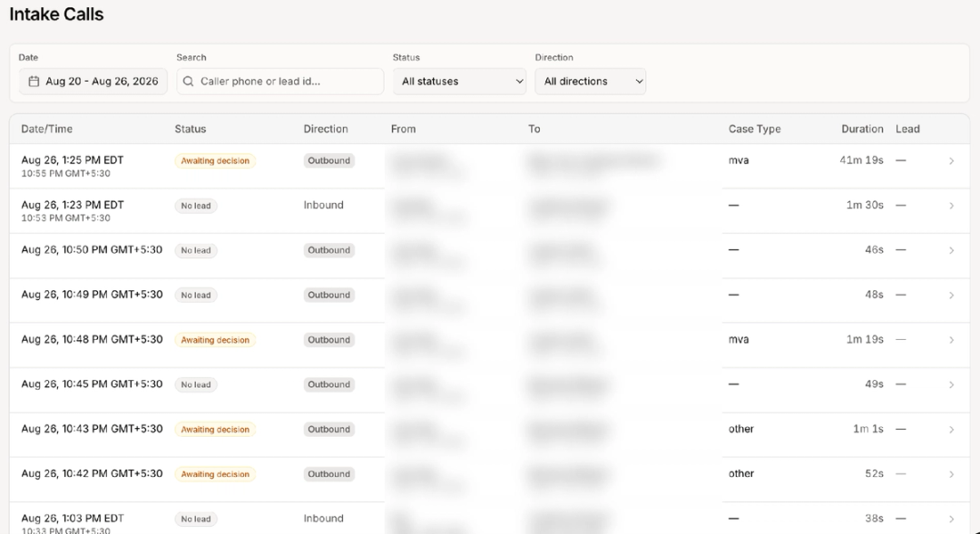Click Outbound tag on the 48s call

point(328,295)
